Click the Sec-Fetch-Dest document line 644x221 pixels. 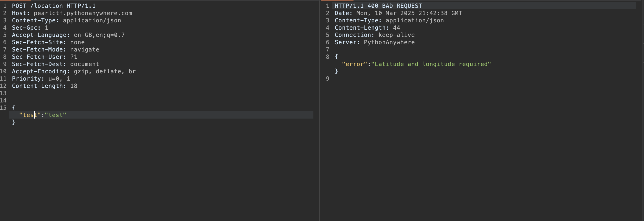55,64
